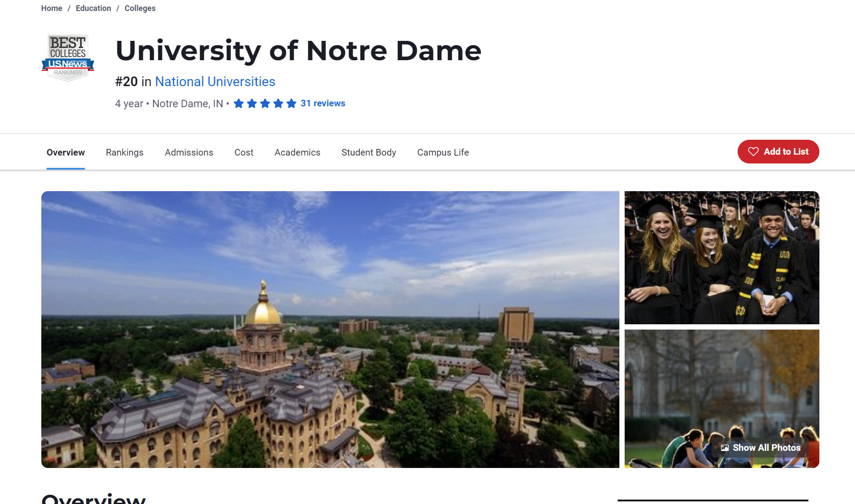Viewport: 855px width, 504px height.
Task: Go to the Education breadcrumb
Action: tap(93, 8)
